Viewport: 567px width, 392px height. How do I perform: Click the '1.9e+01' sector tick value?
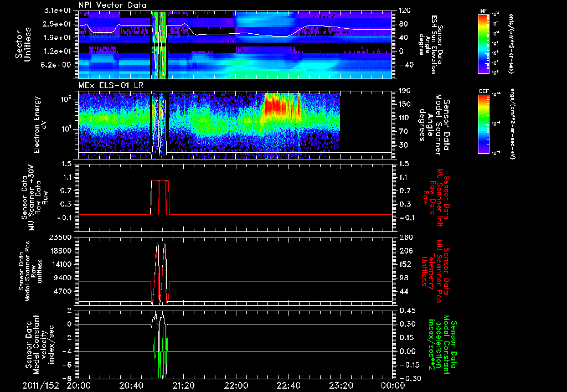[x=58, y=38]
